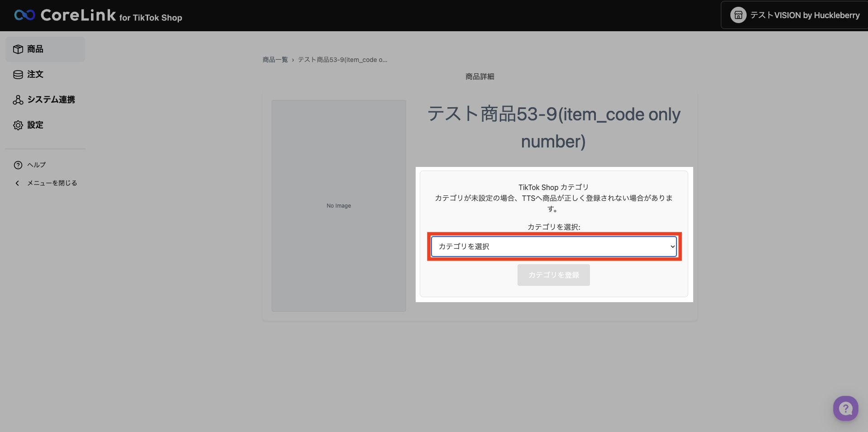Open the 商品 menu item
This screenshot has width=868, height=432.
coord(45,49)
